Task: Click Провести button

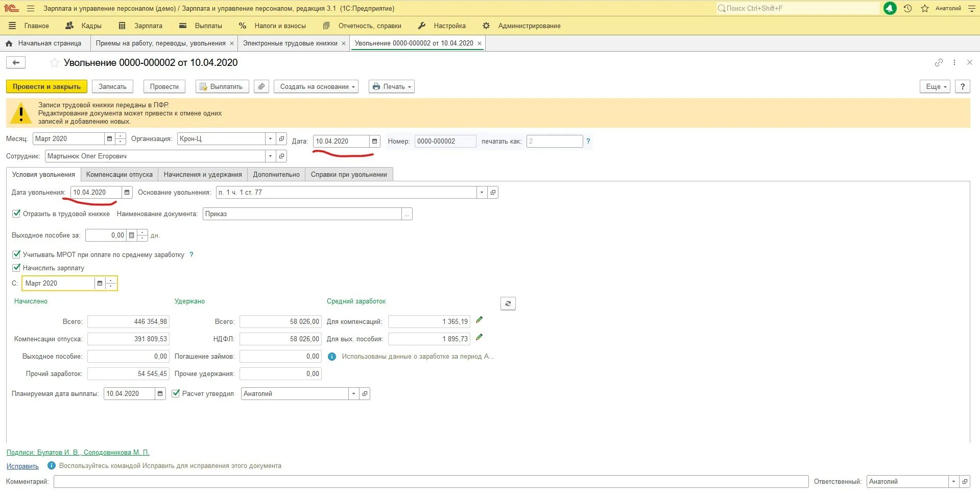Action: [164, 86]
